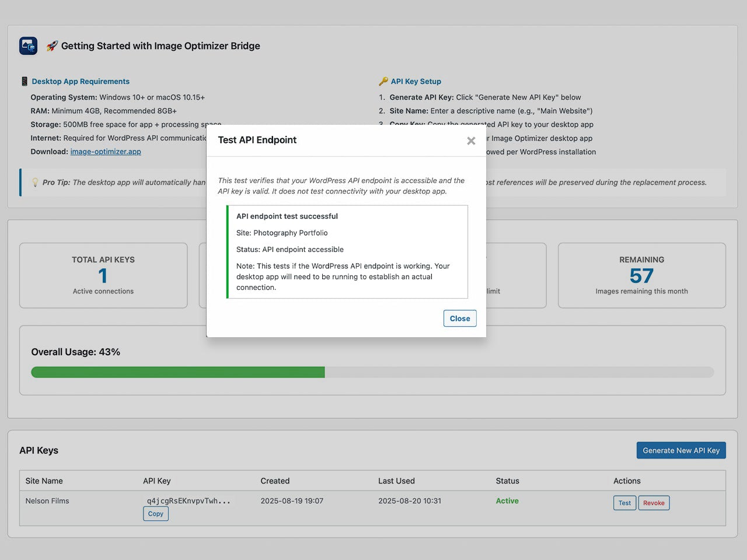Close the Test API Endpoint dialog with X
Image resolution: width=747 pixels, height=560 pixels.
coord(471,141)
